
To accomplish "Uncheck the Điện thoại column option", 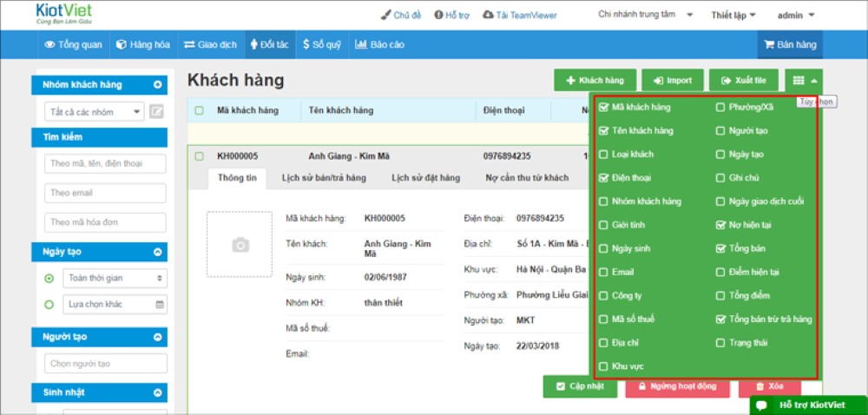I will [603, 178].
